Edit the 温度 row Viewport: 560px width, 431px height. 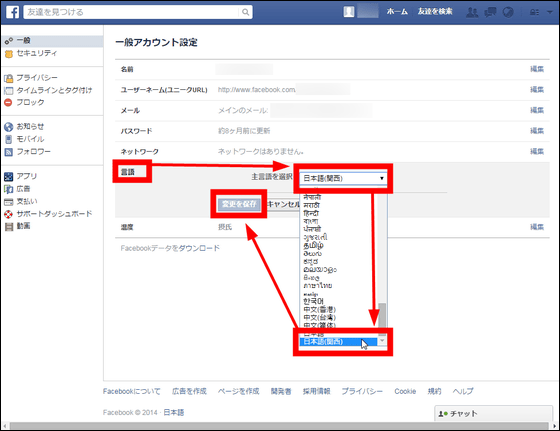coord(537,227)
